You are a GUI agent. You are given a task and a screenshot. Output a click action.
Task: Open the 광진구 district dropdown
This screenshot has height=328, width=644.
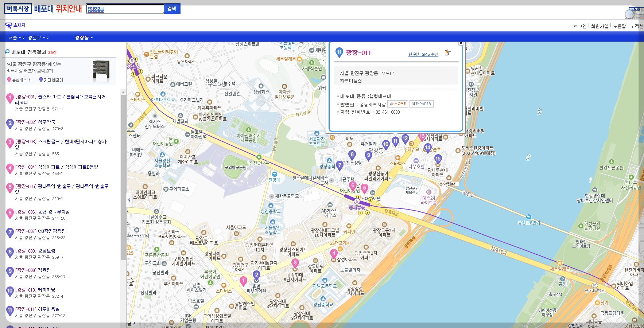36,38
